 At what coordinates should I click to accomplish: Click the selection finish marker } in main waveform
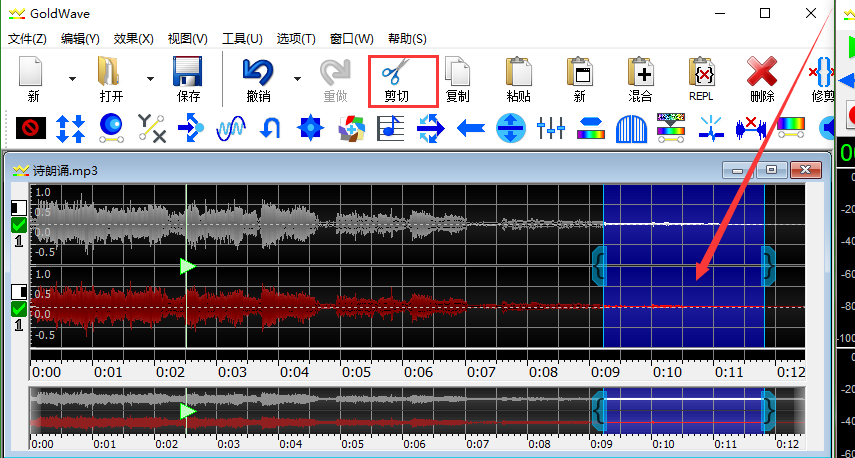click(x=768, y=266)
